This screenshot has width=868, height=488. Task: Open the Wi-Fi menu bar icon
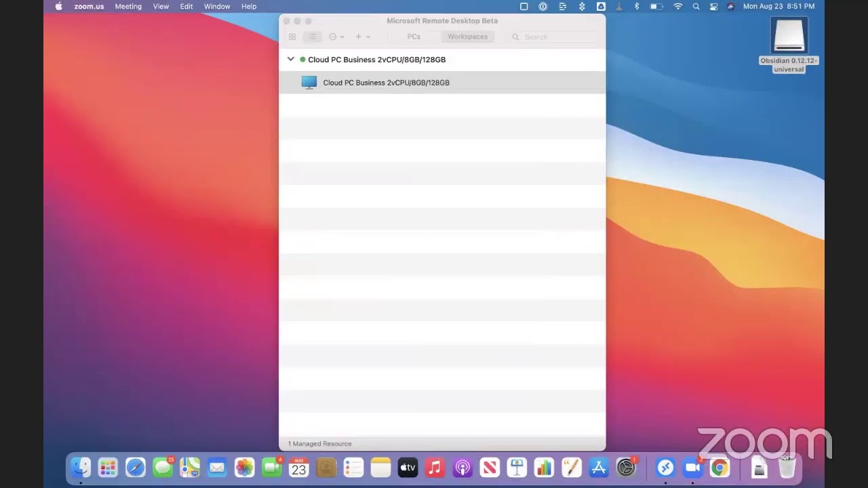678,6
